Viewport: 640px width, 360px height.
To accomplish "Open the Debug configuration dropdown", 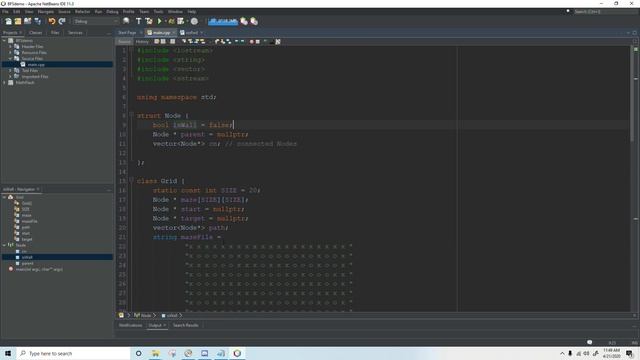I will (x=96, y=21).
